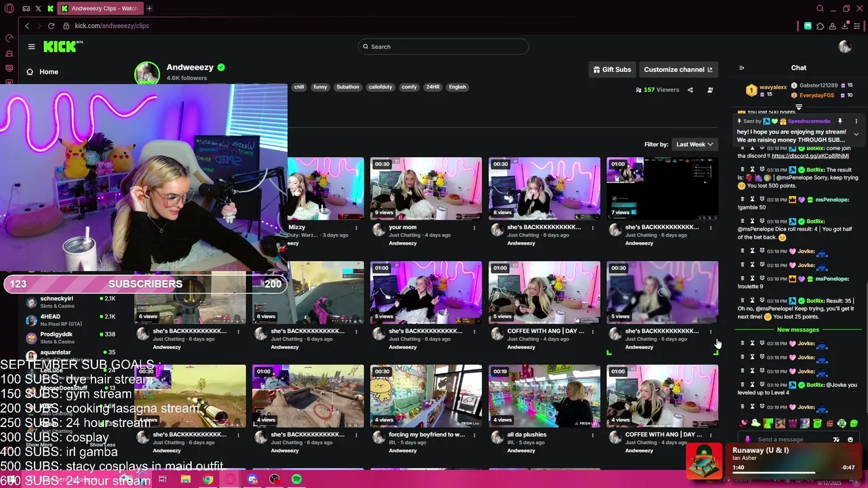Select the comfy tag
868x488 pixels.
[409, 87]
